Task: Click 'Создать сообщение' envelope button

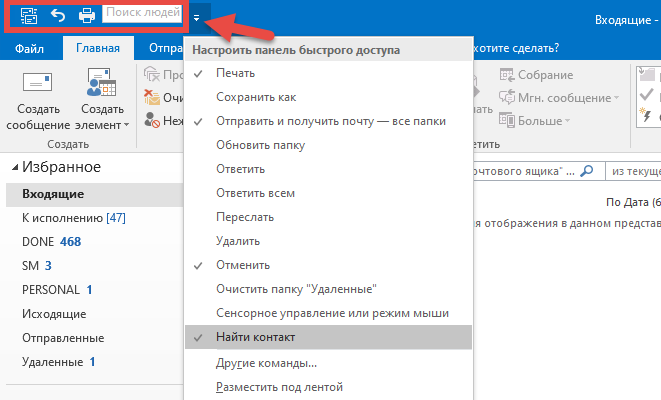Action: click(38, 99)
